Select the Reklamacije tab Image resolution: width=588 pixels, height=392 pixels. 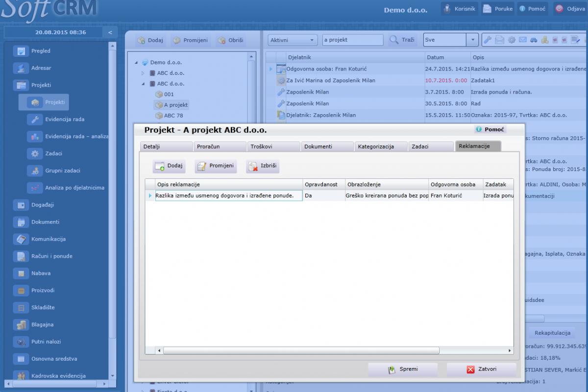[478, 146]
